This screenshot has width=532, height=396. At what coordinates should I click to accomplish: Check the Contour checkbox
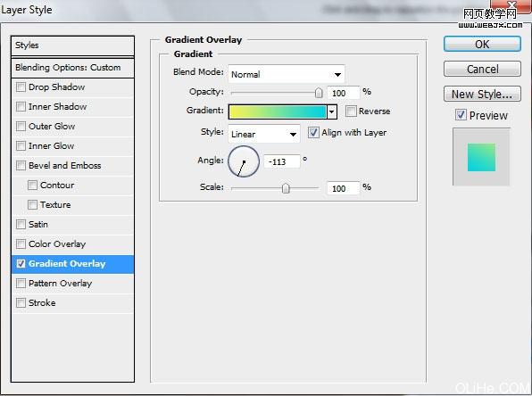pos(32,186)
